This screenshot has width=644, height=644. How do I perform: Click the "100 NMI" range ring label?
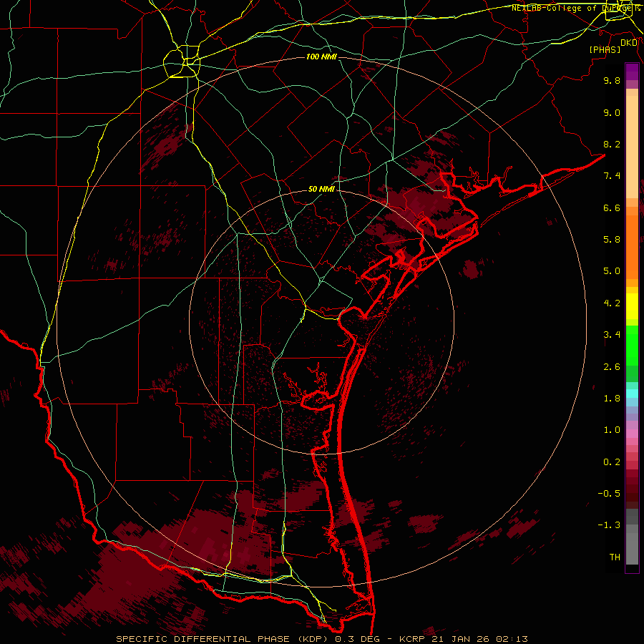click(321, 57)
